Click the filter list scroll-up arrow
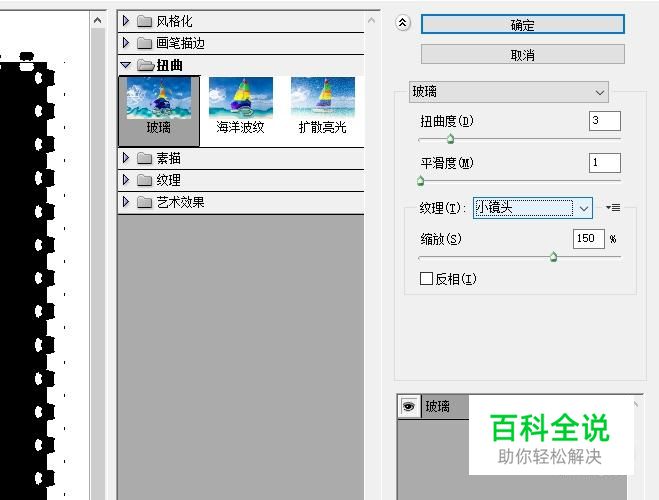 [x=372, y=20]
